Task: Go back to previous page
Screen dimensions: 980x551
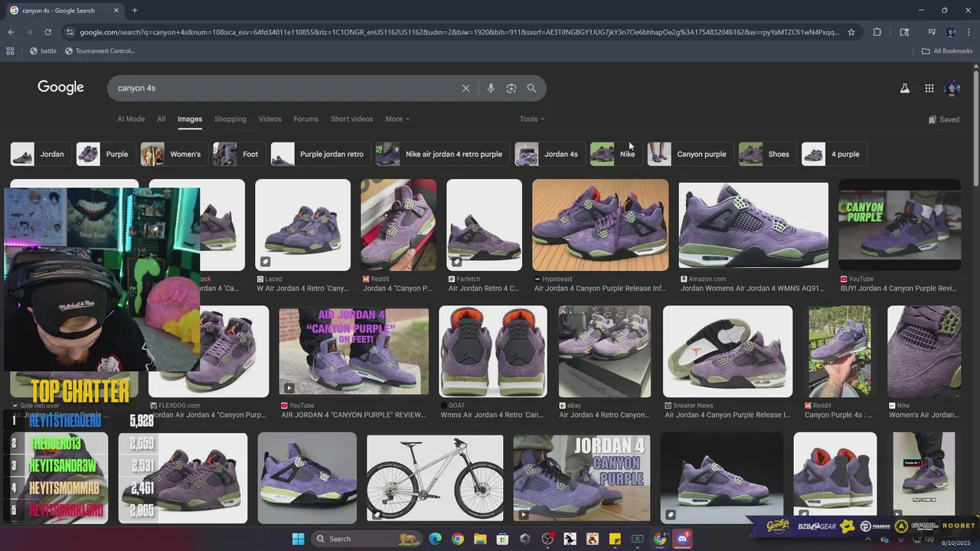Action: pyautogui.click(x=11, y=32)
